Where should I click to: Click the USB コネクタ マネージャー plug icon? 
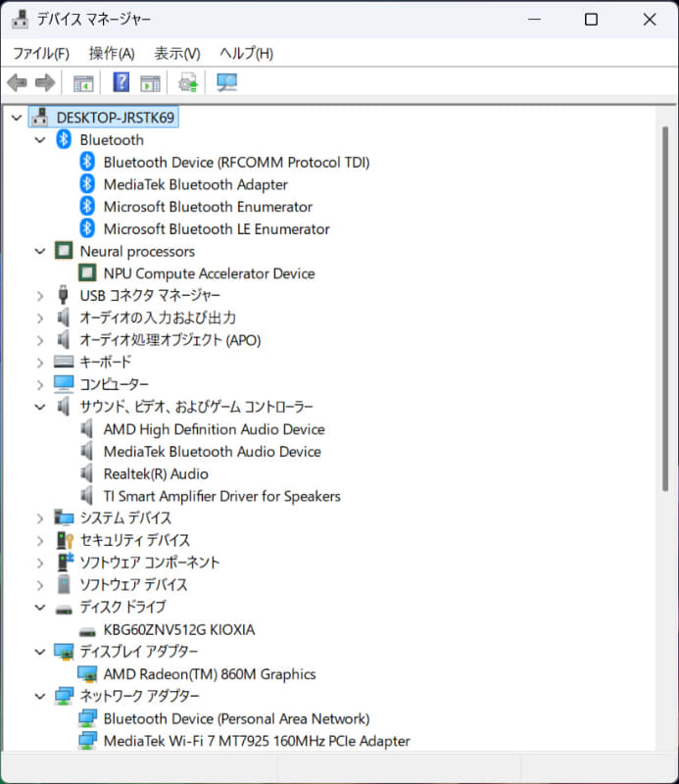63,295
